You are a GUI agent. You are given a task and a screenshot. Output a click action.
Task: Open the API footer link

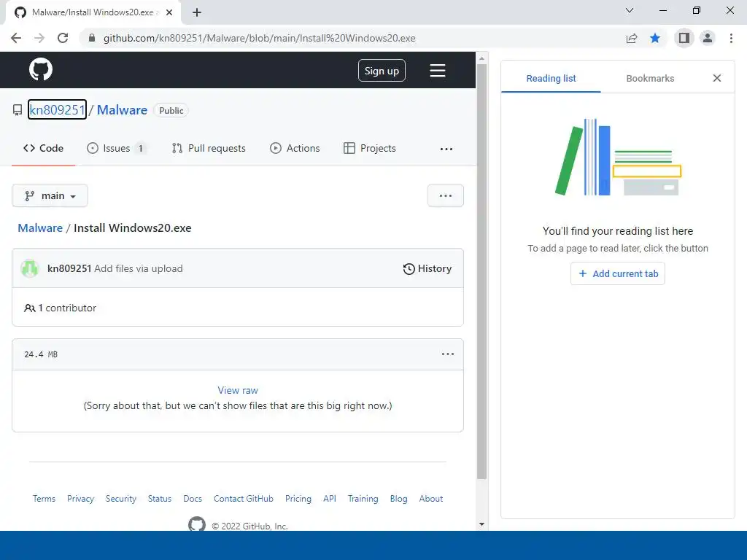pyautogui.click(x=330, y=499)
